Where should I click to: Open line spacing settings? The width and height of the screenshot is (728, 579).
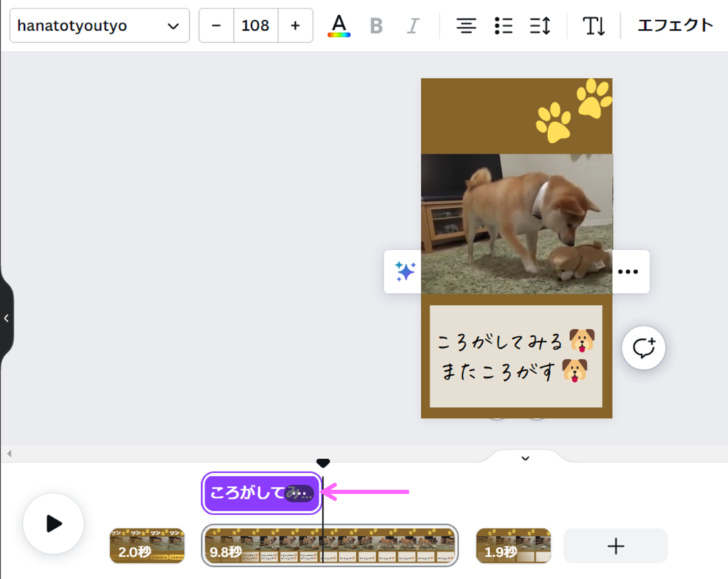540,26
